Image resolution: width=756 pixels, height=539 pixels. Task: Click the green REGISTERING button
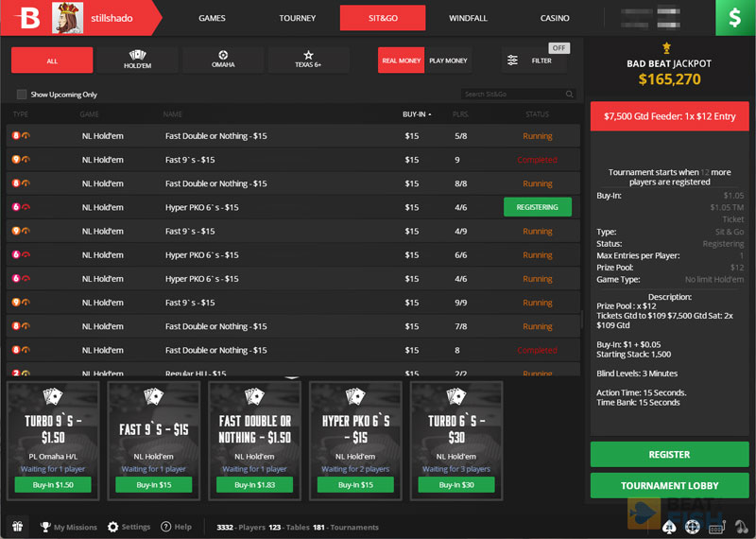[538, 207]
